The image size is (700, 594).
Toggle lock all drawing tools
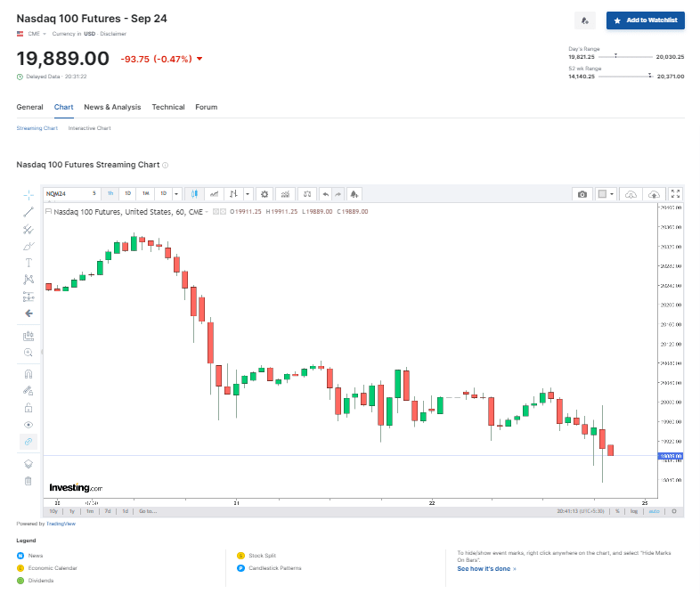tap(28, 408)
